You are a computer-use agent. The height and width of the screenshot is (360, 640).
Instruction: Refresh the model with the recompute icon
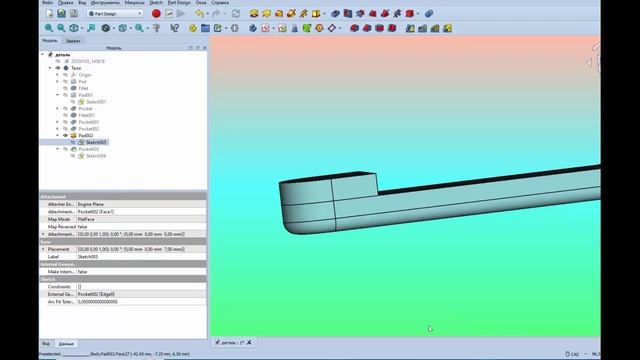click(x=236, y=13)
